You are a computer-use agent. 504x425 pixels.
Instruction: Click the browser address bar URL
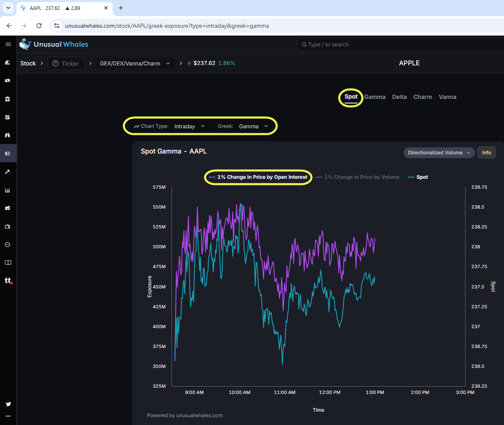(x=167, y=26)
